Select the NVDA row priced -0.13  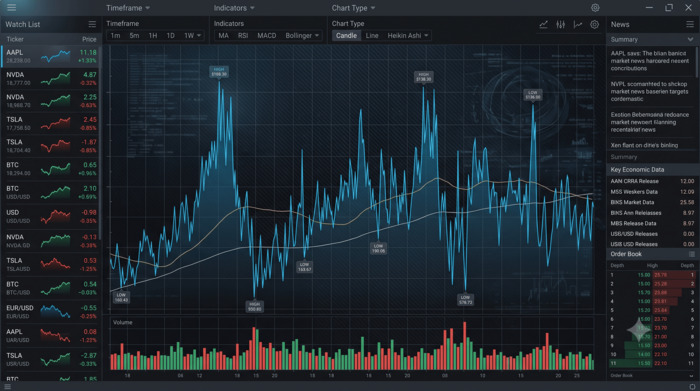50,241
